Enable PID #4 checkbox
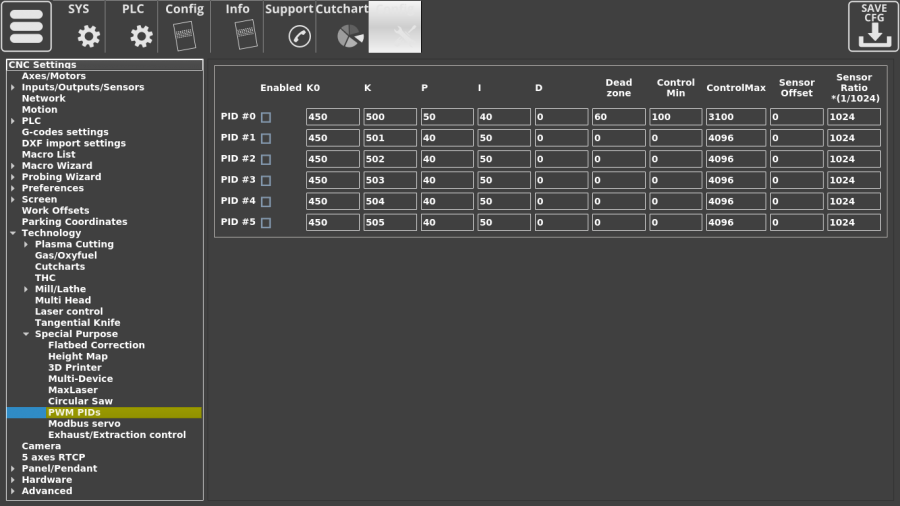The image size is (900, 506). [x=266, y=201]
